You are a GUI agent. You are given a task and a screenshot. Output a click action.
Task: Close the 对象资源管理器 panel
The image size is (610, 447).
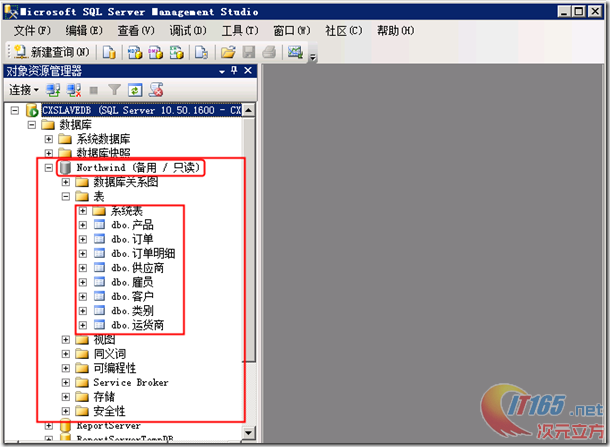click(x=248, y=70)
